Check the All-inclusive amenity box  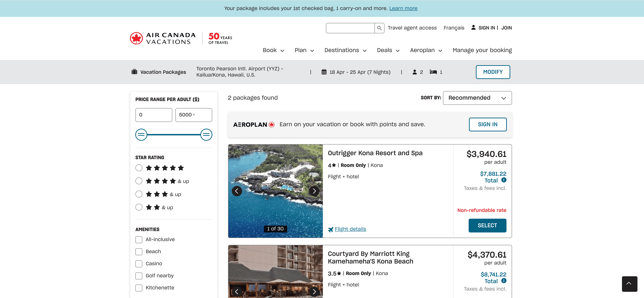pyautogui.click(x=139, y=240)
